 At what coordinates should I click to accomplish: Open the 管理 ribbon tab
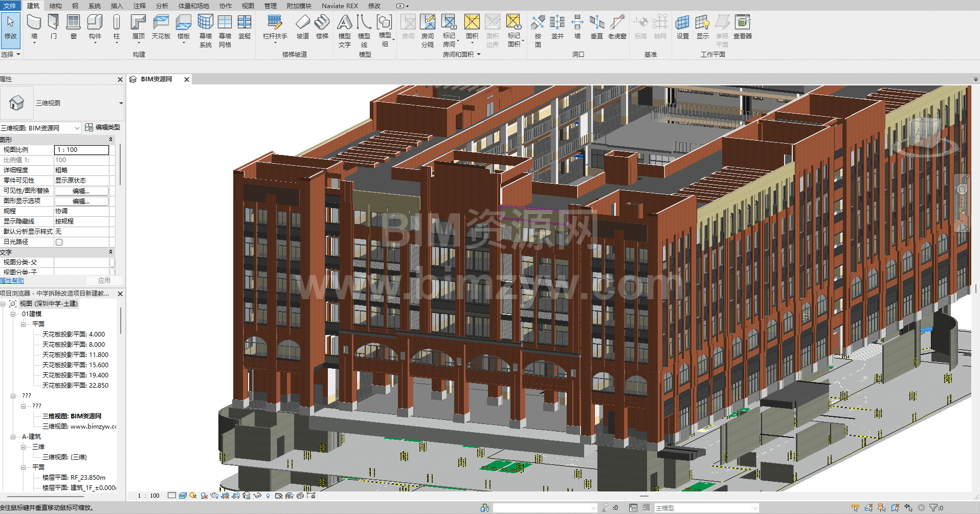coord(271,6)
